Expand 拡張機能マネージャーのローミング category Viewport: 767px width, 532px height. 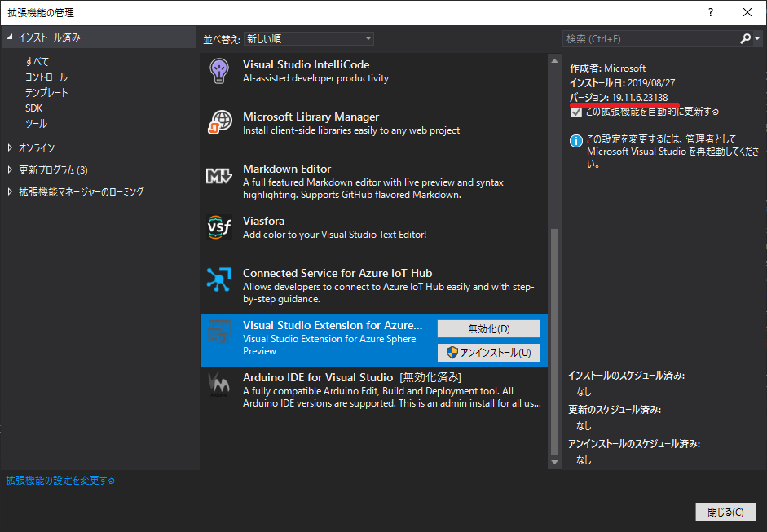10,191
